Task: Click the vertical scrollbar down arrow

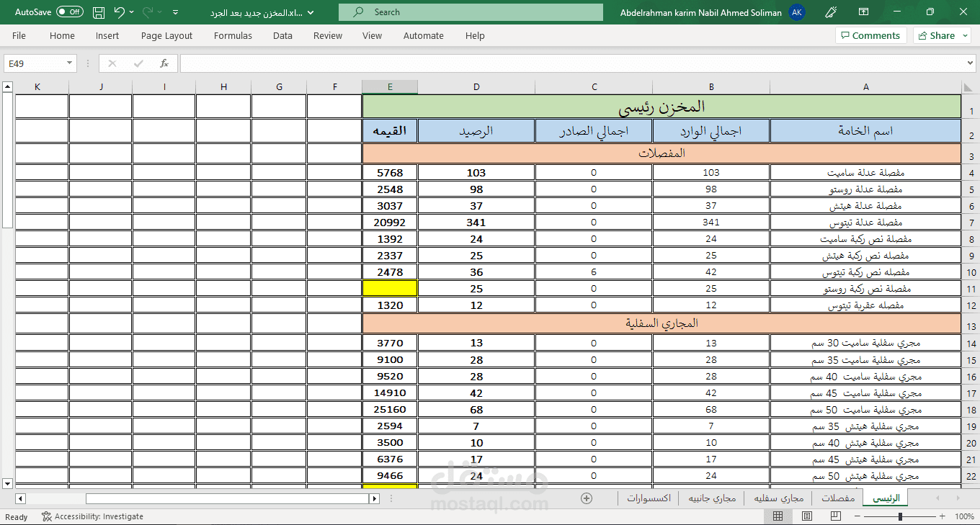Action: click(8, 484)
